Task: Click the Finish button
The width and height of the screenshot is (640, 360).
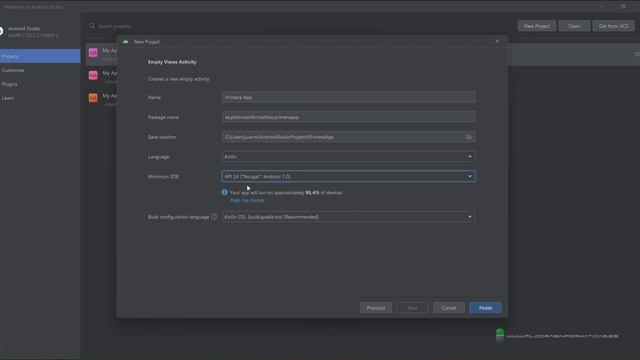Action: click(485, 308)
